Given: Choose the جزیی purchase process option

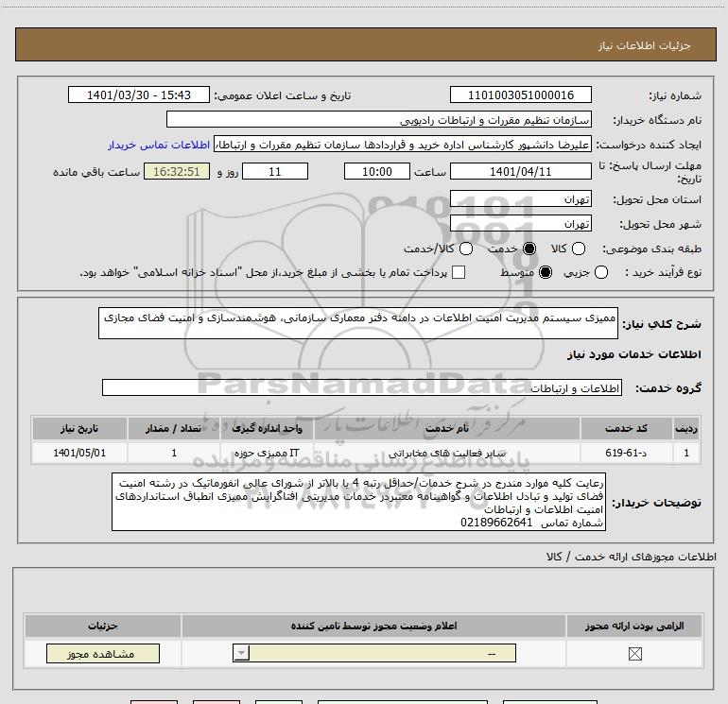Looking at the screenshot, I should [x=601, y=272].
